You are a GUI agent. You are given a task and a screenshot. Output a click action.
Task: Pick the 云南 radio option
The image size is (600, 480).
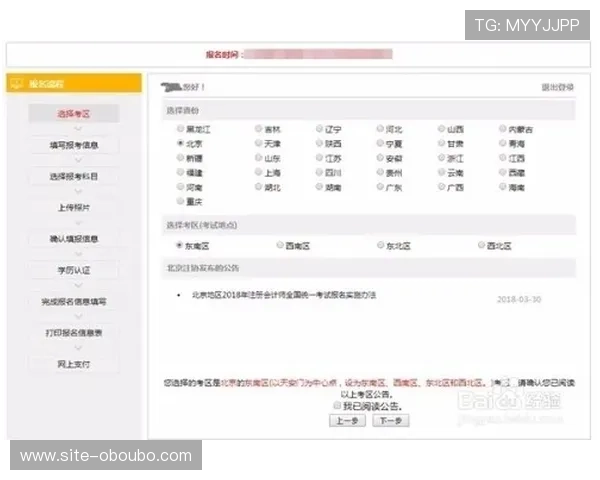442,172
